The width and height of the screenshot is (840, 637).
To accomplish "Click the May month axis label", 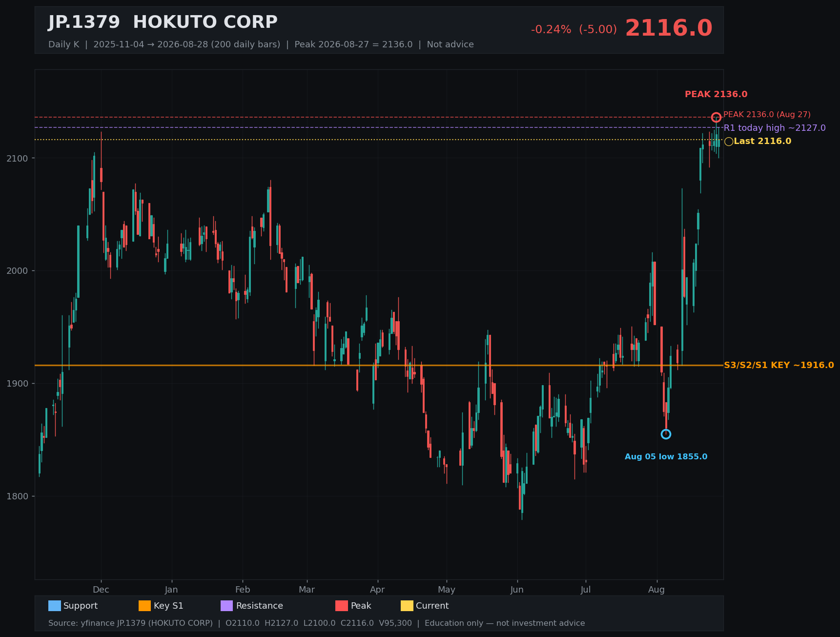I will [447, 590].
